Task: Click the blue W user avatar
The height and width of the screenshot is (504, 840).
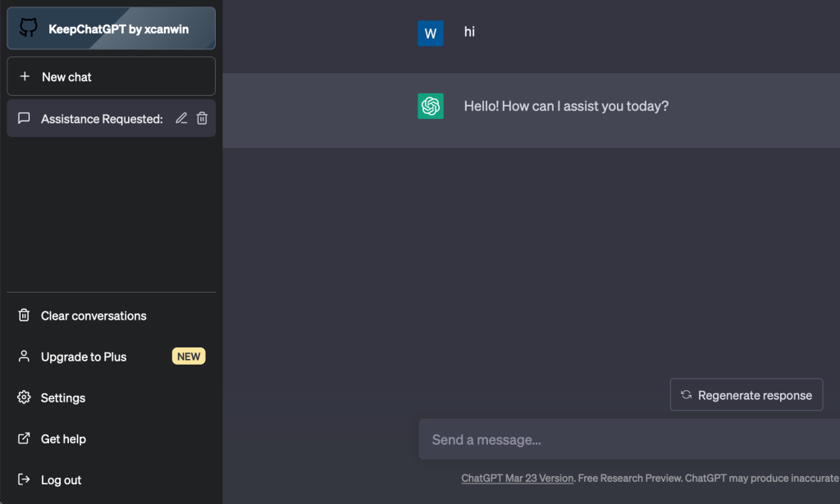Action: click(x=431, y=34)
